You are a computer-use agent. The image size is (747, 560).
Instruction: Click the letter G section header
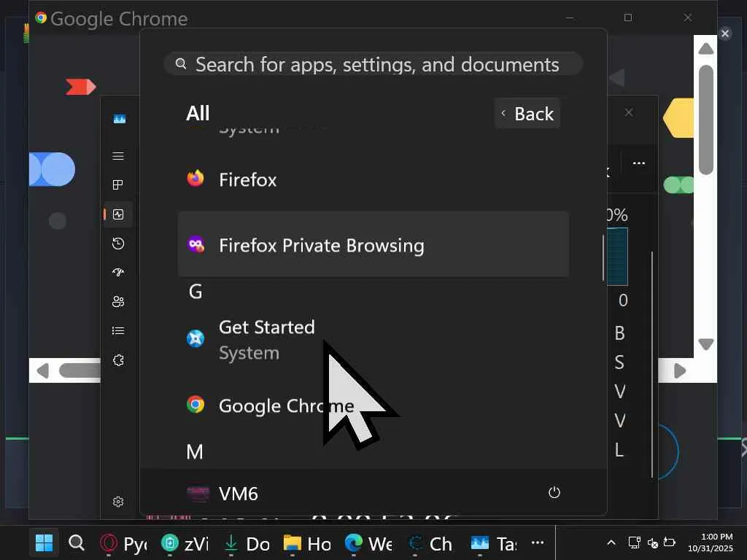[x=196, y=292]
